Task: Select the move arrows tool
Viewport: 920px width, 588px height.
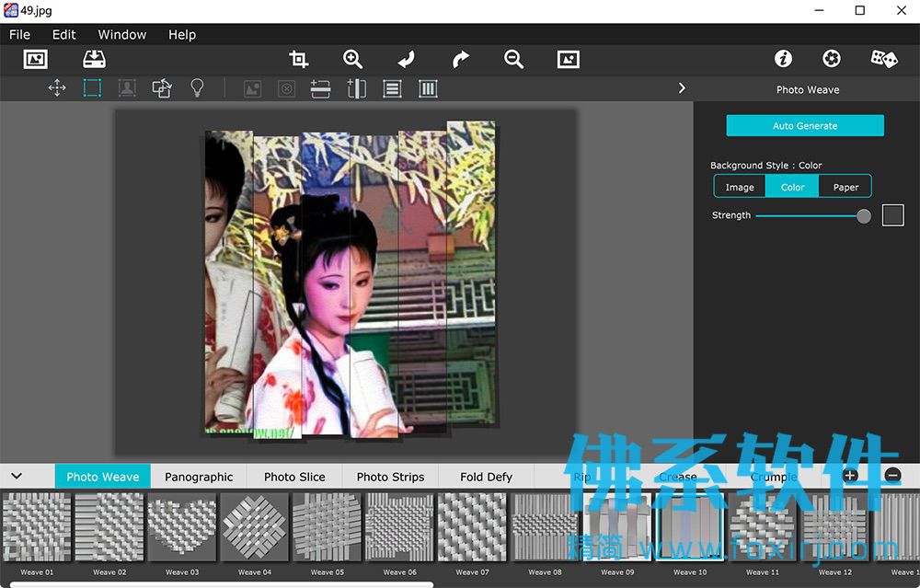Action: click(57, 88)
